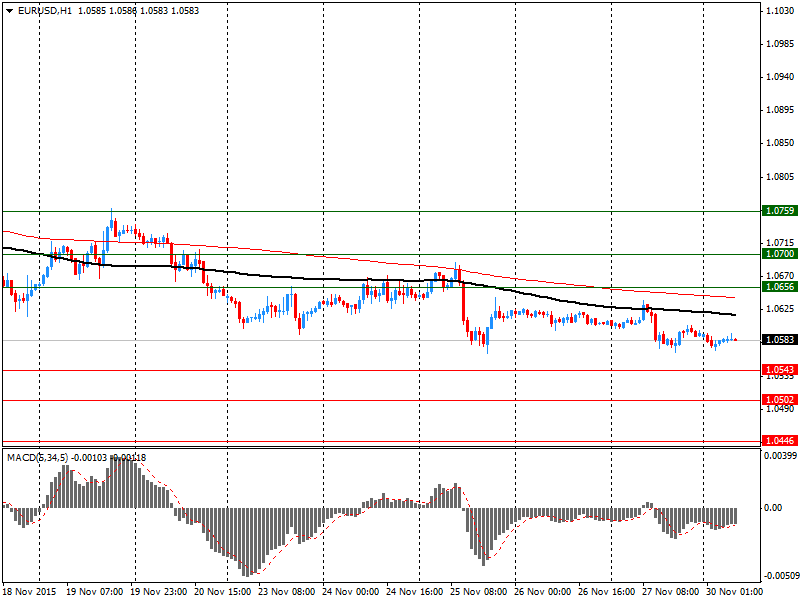
Task: Click the 30 Nov 01:00 time label
Action: coord(735,592)
